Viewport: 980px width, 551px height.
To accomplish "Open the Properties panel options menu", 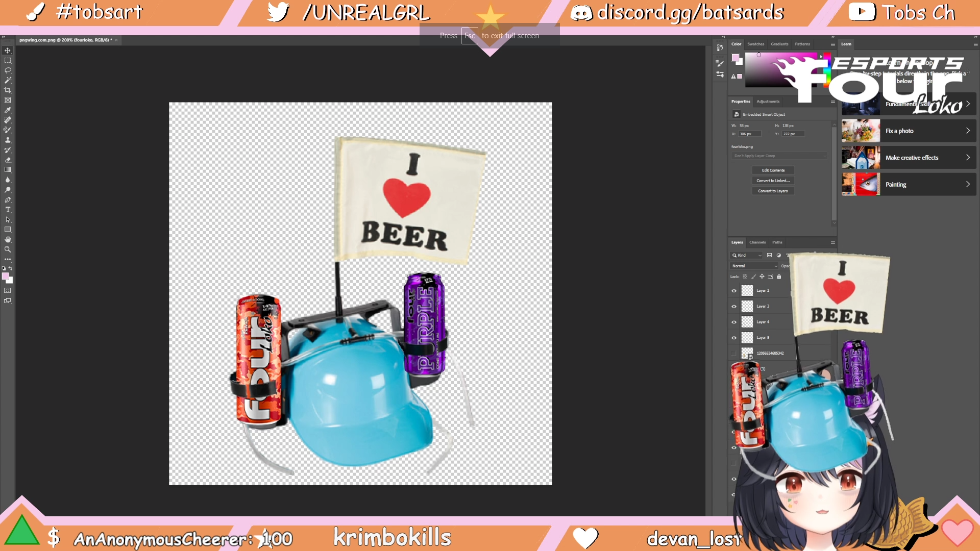I will (832, 102).
